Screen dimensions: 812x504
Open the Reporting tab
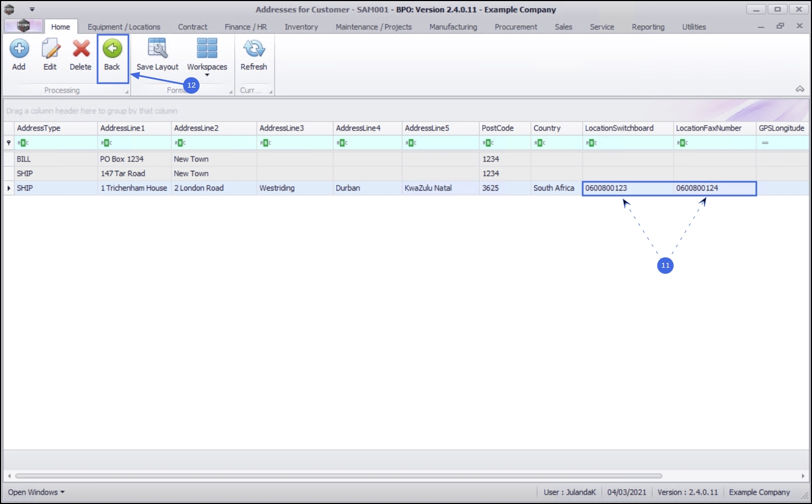coord(648,26)
